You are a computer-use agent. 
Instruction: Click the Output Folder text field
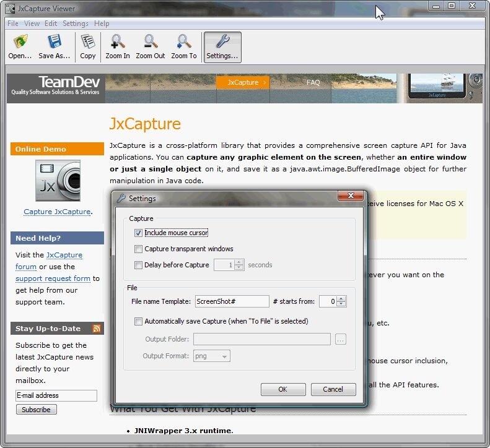262,339
